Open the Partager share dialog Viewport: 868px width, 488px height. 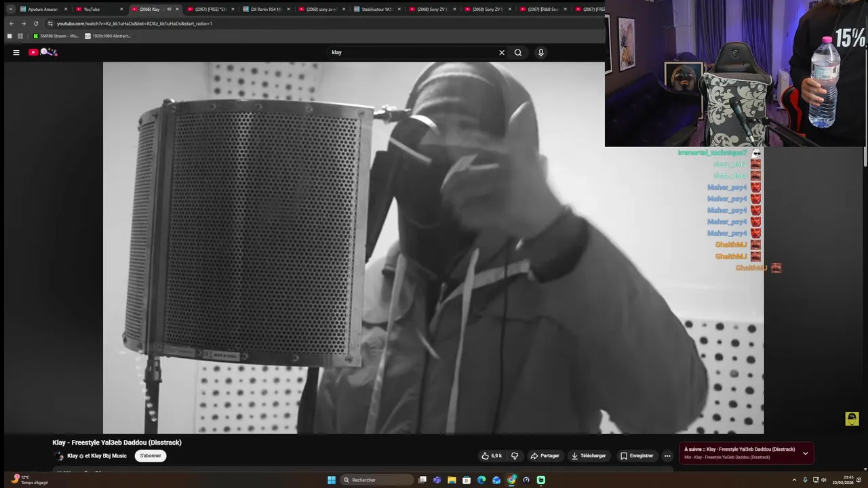(545, 455)
